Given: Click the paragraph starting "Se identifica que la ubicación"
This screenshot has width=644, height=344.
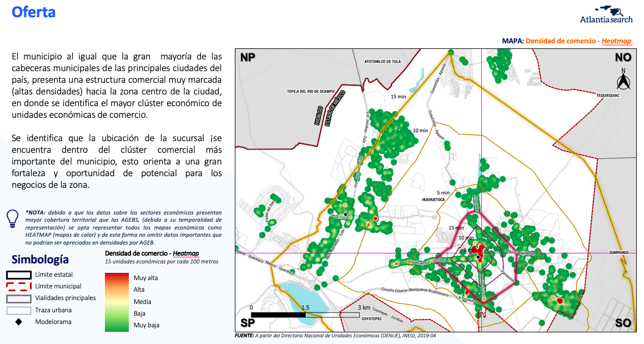Looking at the screenshot, I should pyautogui.click(x=117, y=162).
